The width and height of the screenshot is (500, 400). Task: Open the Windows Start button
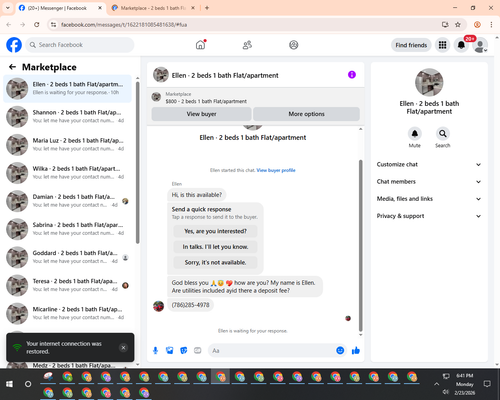tap(9, 384)
